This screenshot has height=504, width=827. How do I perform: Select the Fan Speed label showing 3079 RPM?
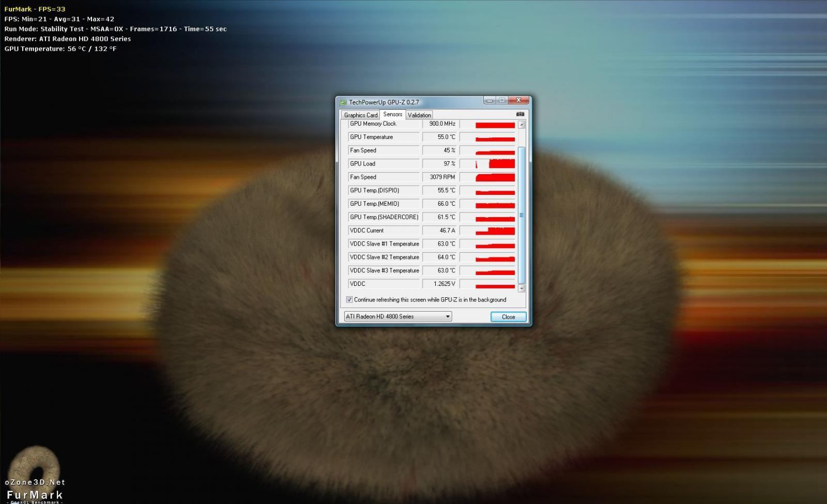pyautogui.click(x=384, y=177)
